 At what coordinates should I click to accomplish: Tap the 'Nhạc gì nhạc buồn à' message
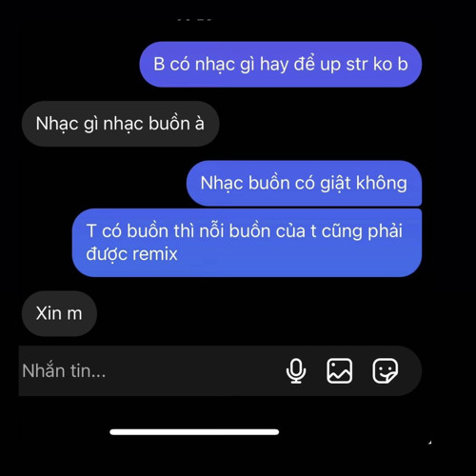click(120, 124)
